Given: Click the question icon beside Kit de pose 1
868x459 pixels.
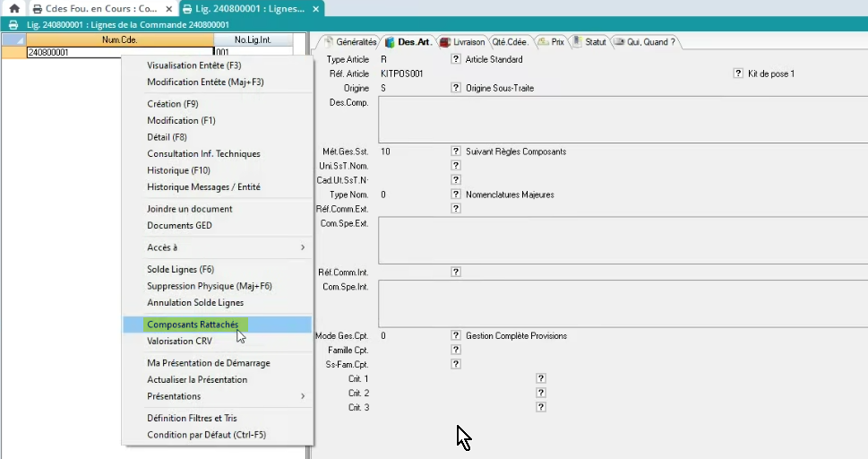Looking at the screenshot, I should (738, 74).
